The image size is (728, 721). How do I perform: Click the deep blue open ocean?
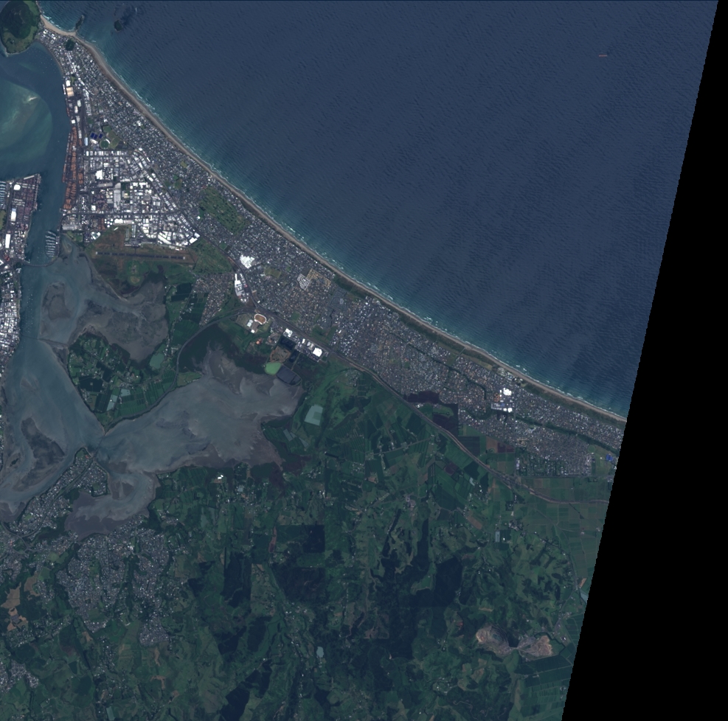(x=443, y=147)
